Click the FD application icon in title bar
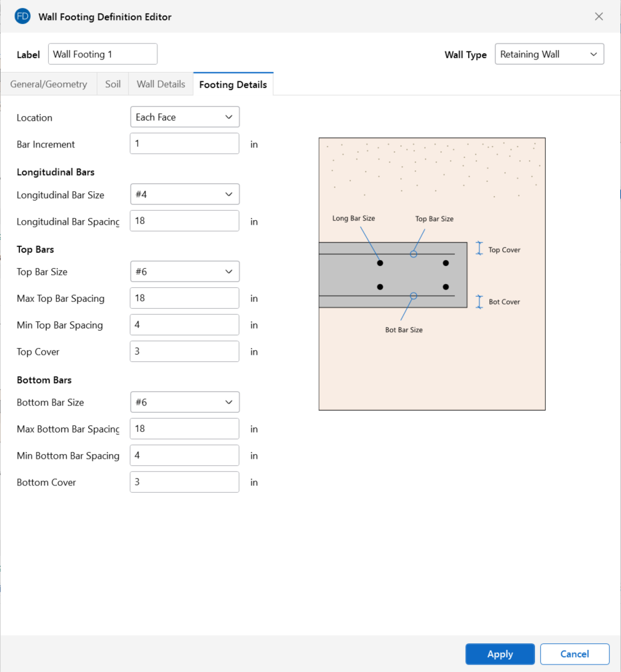The image size is (621, 672). tap(23, 17)
